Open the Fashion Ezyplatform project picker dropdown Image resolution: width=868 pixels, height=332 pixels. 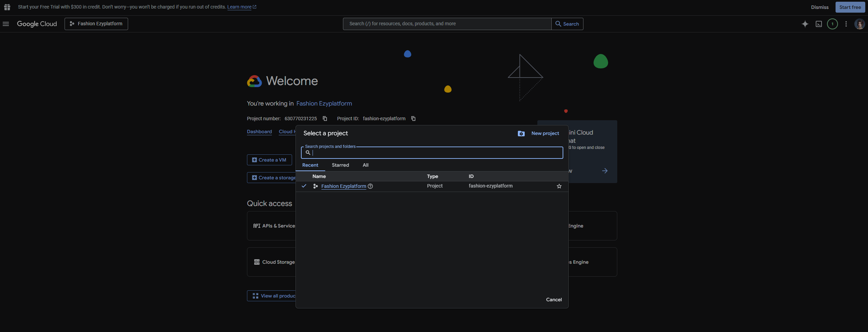pyautogui.click(x=96, y=24)
